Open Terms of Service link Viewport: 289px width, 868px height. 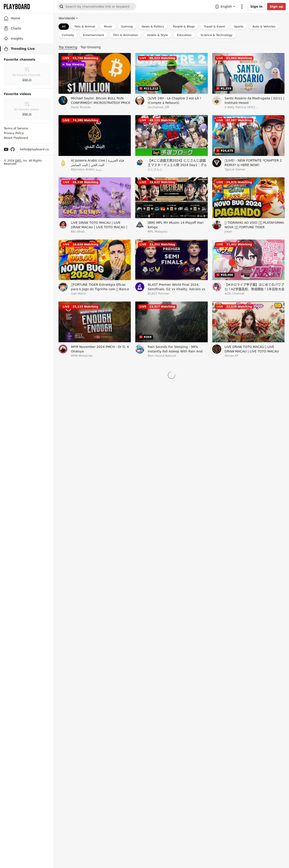point(16,128)
